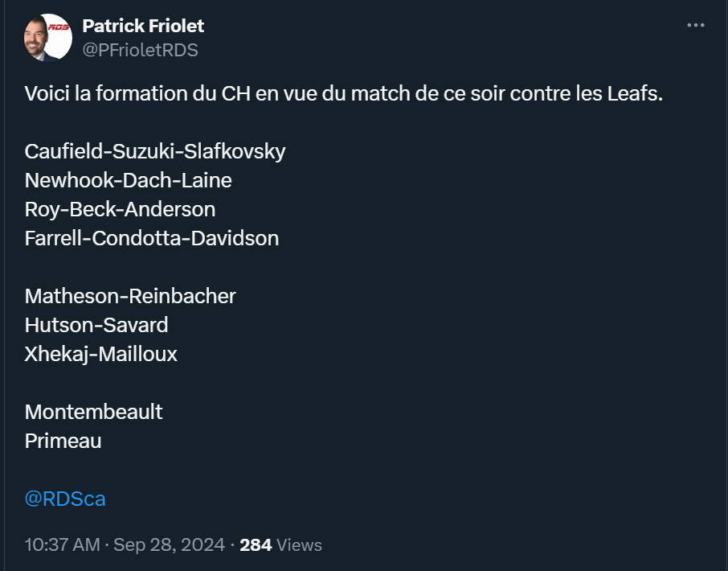Click Patrick Friolet's profile avatar

click(48, 38)
